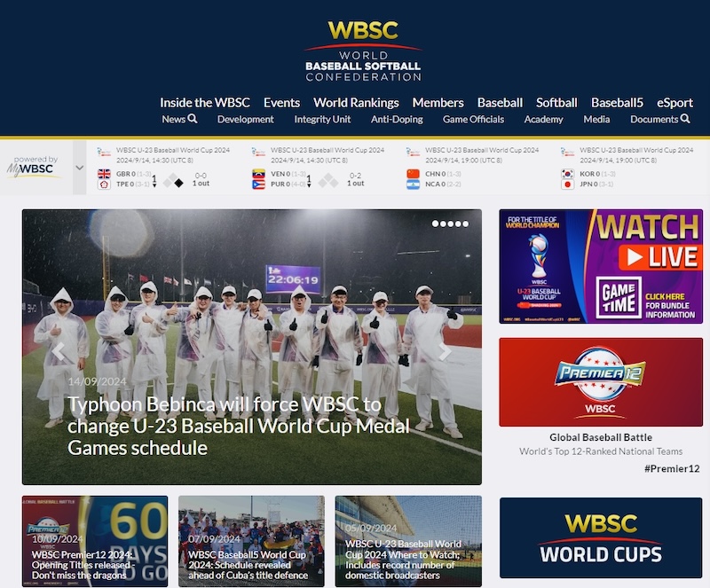710x588 pixels.
Task: Click the Great Britain flag in scoreboard
Action: tap(104, 174)
